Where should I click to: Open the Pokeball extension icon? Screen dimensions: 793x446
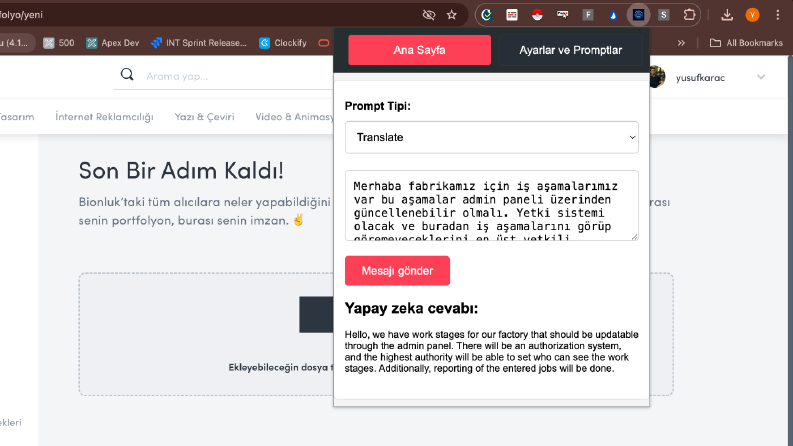(x=537, y=15)
